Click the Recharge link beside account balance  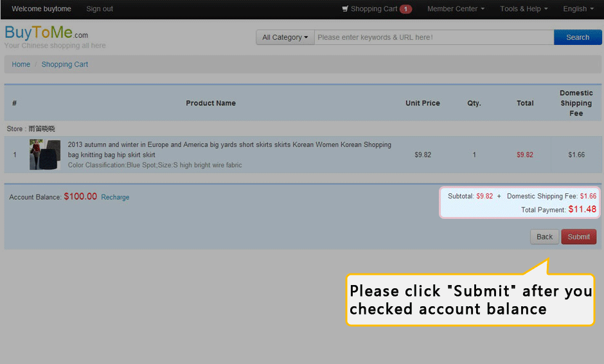115,197
